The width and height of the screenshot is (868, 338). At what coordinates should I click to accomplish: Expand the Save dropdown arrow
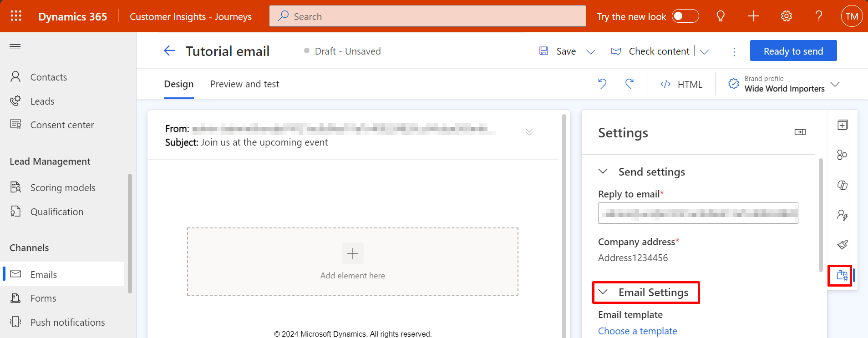(x=591, y=51)
